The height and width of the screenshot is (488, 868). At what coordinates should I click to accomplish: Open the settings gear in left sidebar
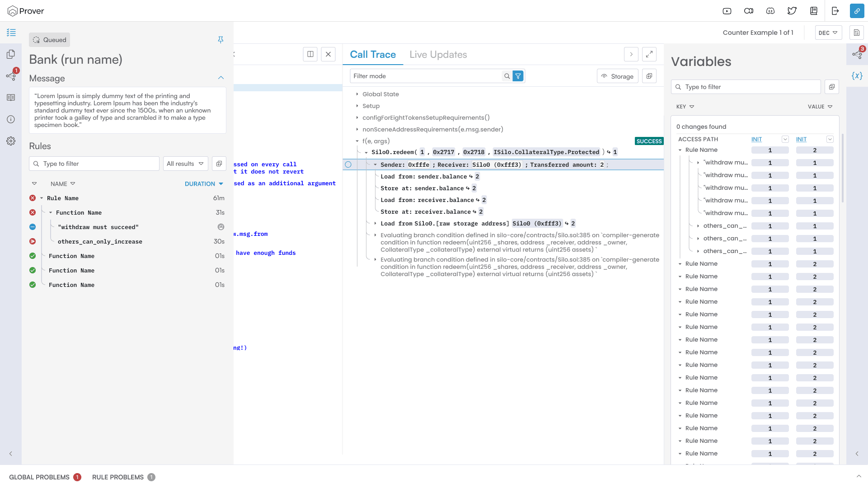(11, 141)
